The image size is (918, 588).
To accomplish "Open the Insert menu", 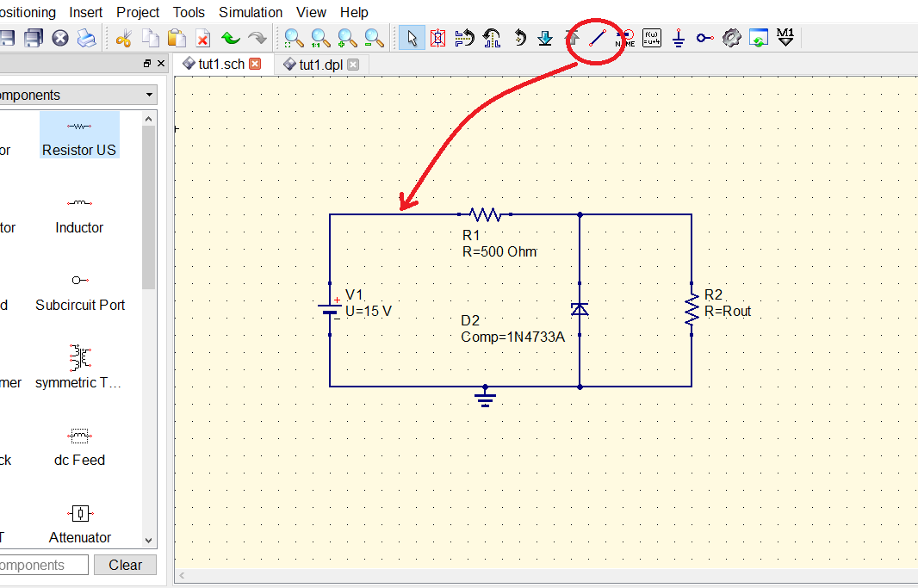I will point(85,12).
